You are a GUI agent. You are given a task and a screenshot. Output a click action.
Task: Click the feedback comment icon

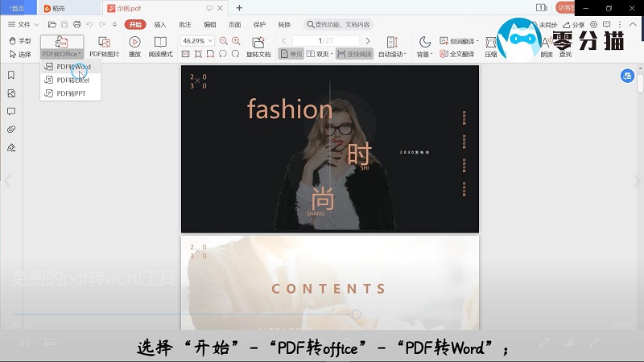click(607, 25)
